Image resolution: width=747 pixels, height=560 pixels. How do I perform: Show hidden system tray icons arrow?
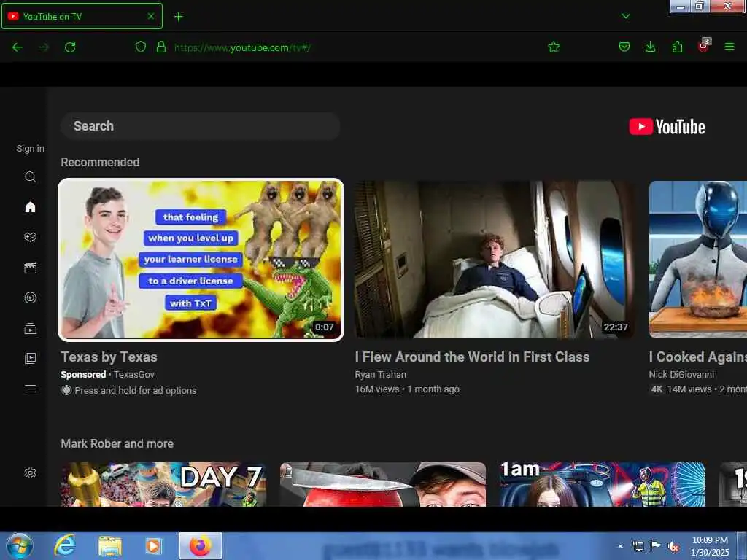pos(620,546)
